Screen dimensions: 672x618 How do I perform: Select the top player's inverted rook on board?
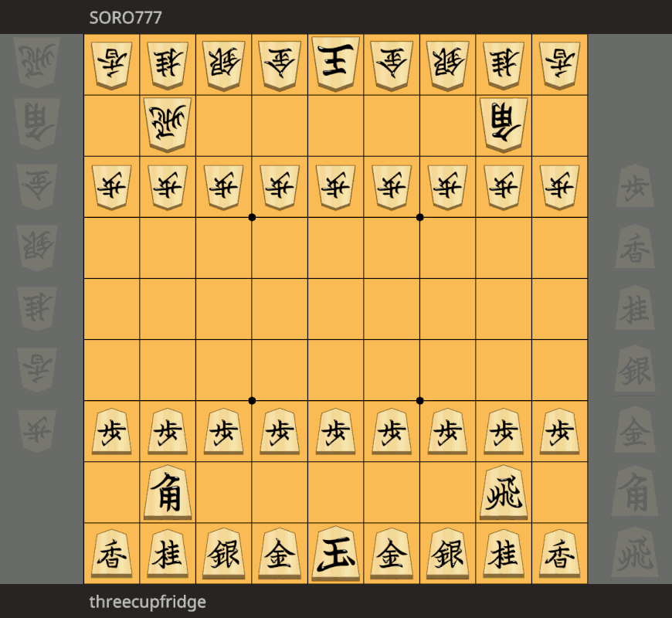[168, 124]
